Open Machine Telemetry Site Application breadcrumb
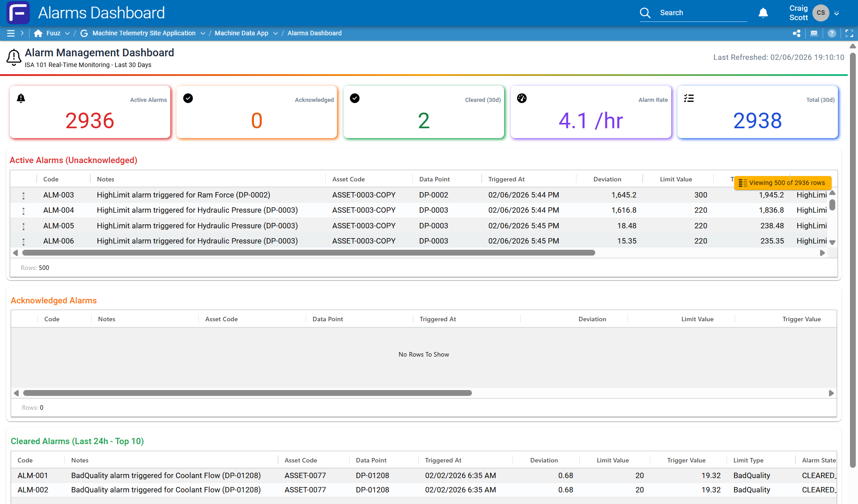 (144, 33)
